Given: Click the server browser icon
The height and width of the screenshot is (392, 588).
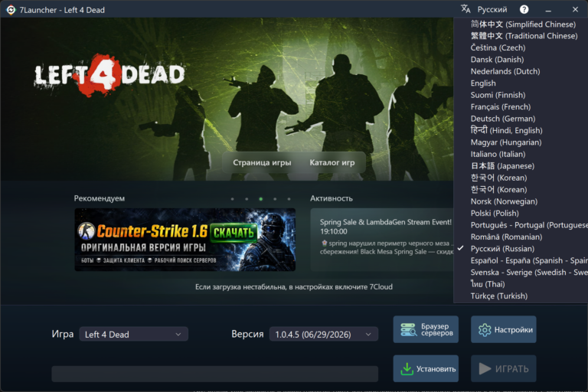Looking at the screenshot, I should [408, 329].
